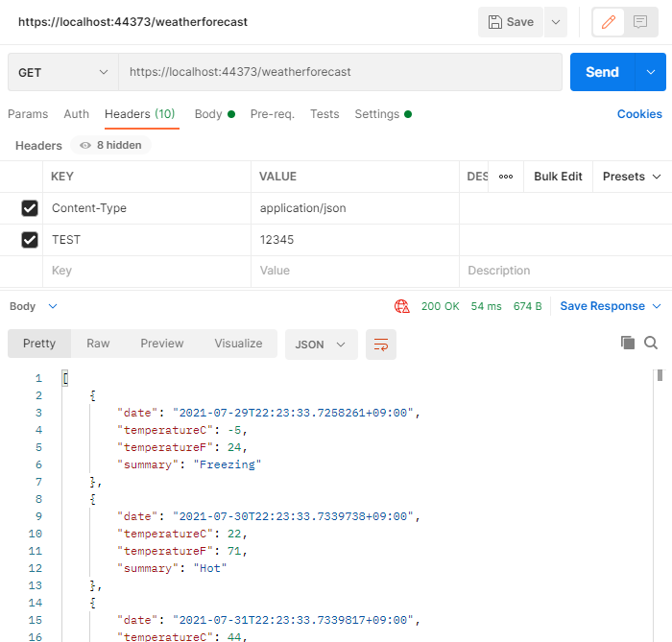This screenshot has height=642, width=672.
Task: Open the comments icon
Action: tap(640, 22)
